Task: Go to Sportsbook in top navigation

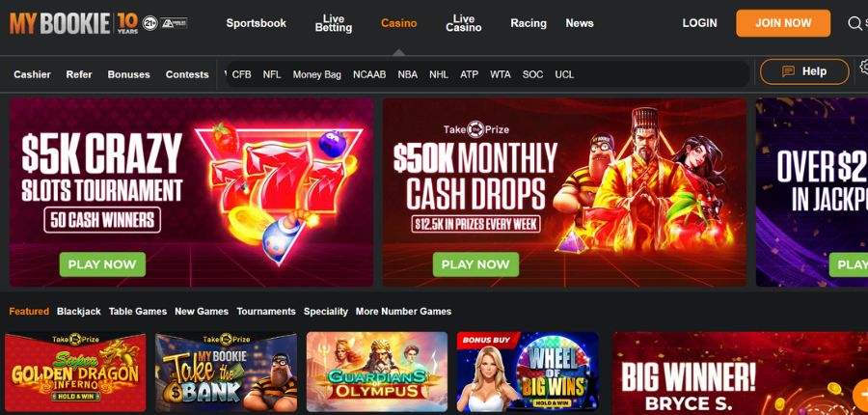Action: tap(257, 23)
